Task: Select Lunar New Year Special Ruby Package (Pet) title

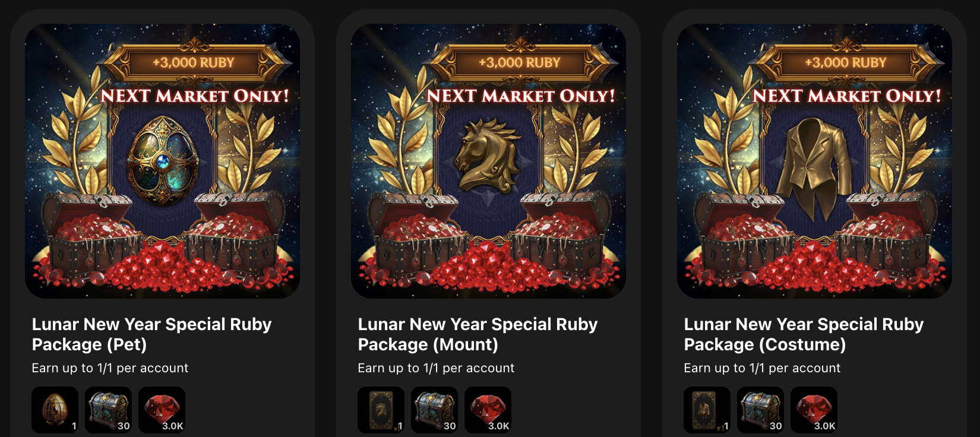Action: click(x=151, y=334)
